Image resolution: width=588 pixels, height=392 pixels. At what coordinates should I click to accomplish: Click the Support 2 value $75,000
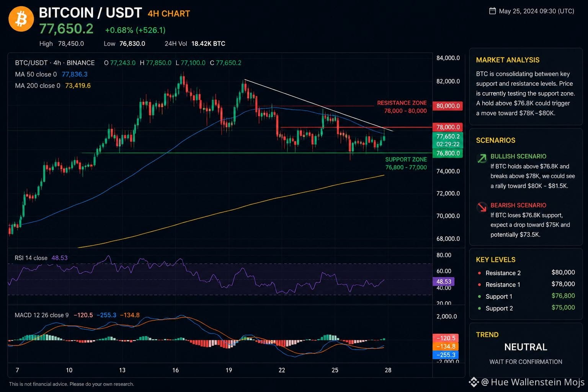563,308
